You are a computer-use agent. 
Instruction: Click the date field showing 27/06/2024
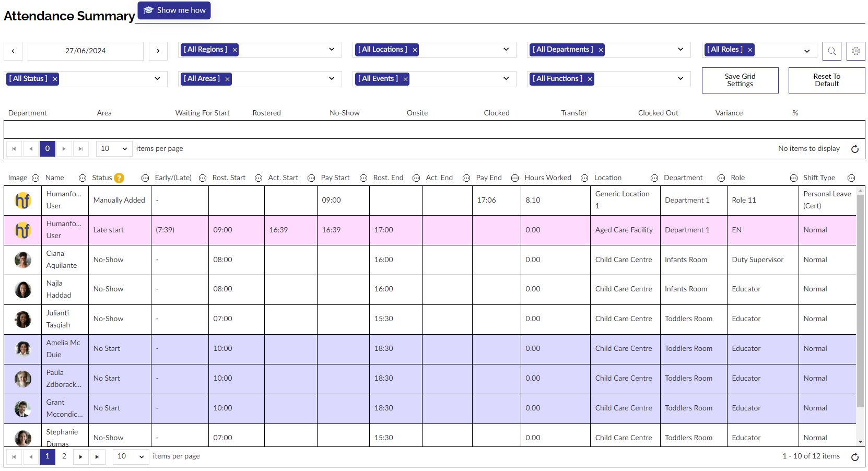click(86, 51)
